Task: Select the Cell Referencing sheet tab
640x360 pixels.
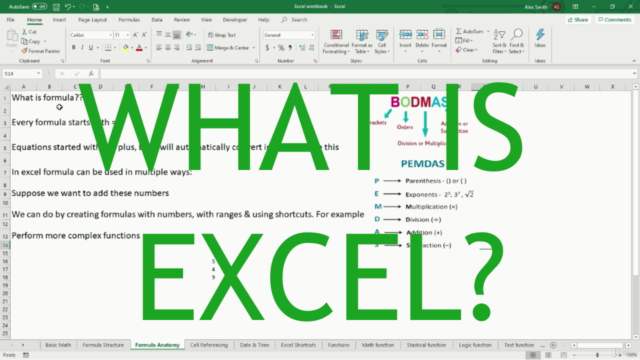Action: click(209, 345)
